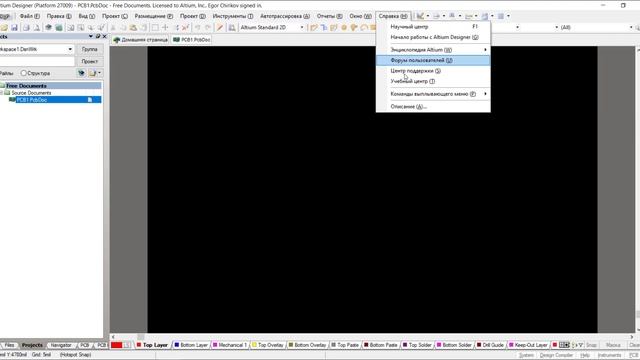
Task: Switch to the Keep-Out Layer tab
Action: pos(528,345)
